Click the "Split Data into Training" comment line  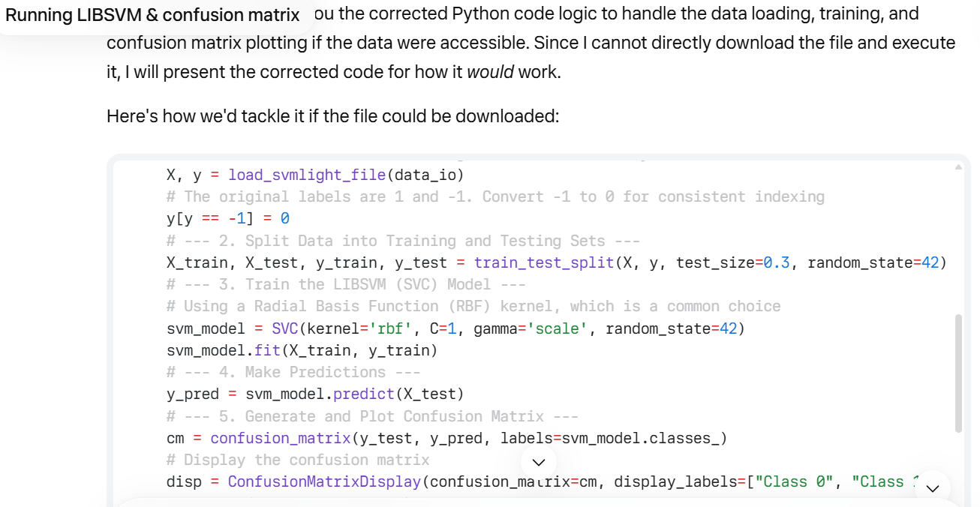click(x=403, y=241)
